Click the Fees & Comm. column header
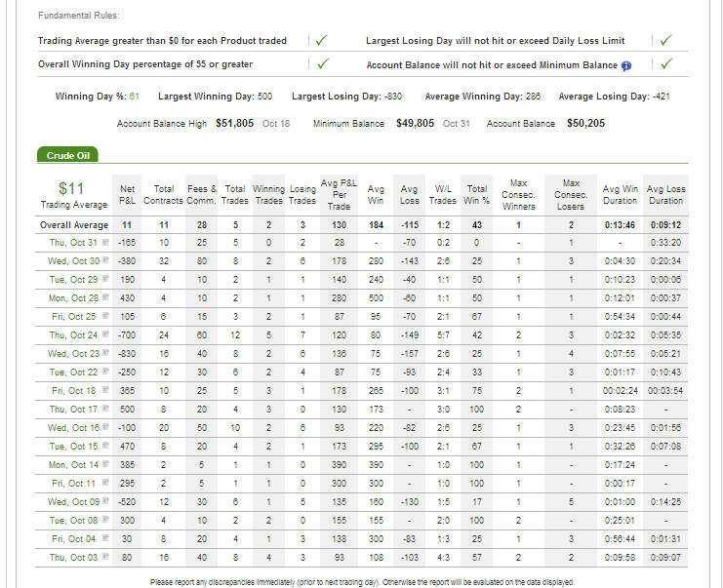Screen dimensions: 723x588 click(202, 195)
